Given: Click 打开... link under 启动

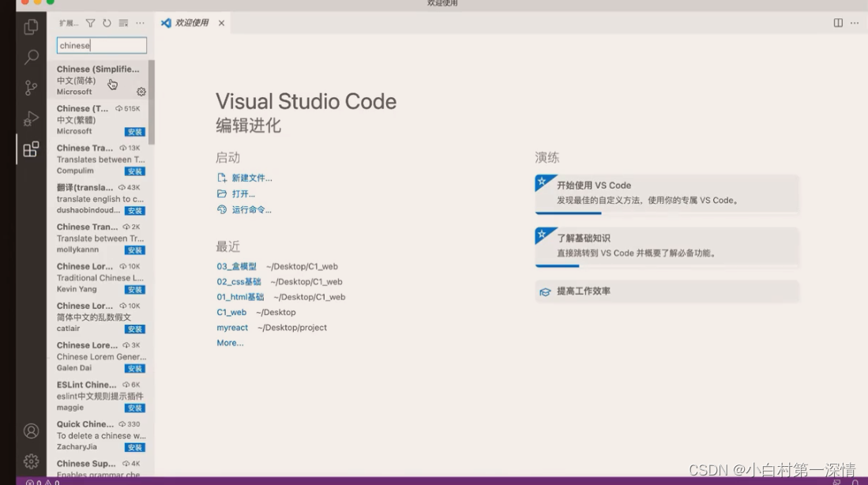Looking at the screenshot, I should (x=243, y=194).
